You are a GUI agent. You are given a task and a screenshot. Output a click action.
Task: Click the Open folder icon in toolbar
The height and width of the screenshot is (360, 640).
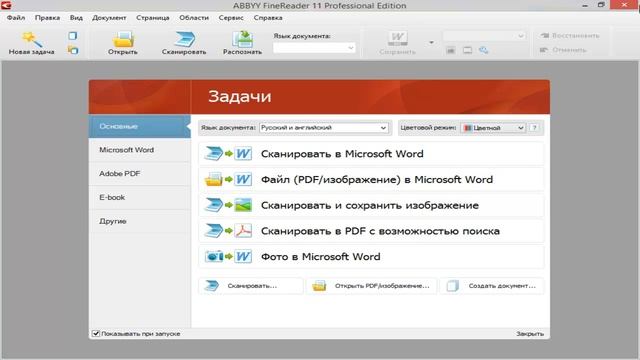(123, 39)
